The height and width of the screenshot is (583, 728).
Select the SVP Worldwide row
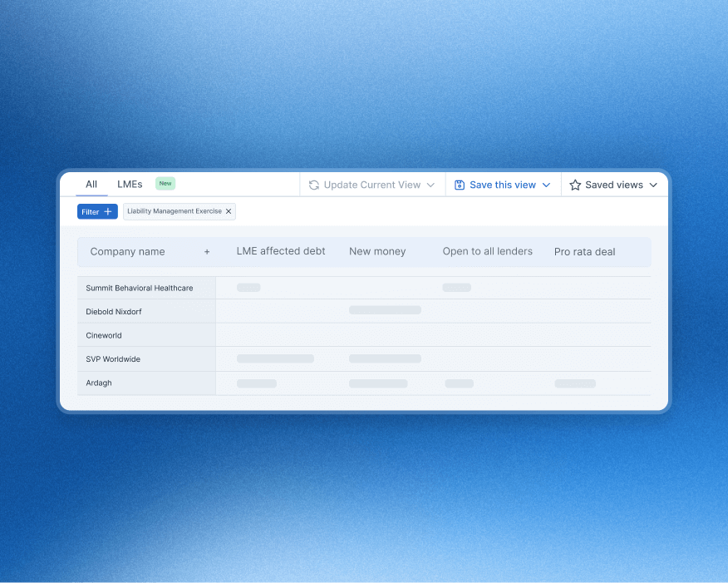[x=364, y=359]
